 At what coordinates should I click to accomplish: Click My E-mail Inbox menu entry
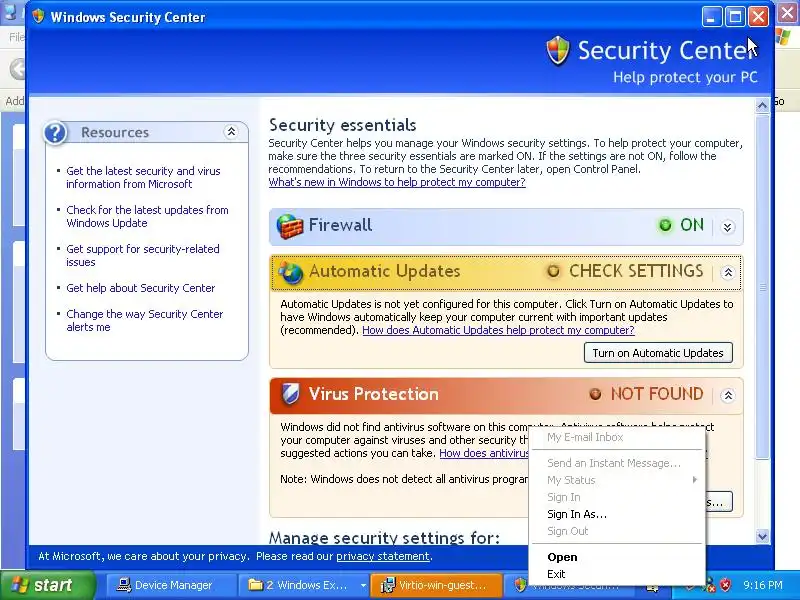click(619, 437)
